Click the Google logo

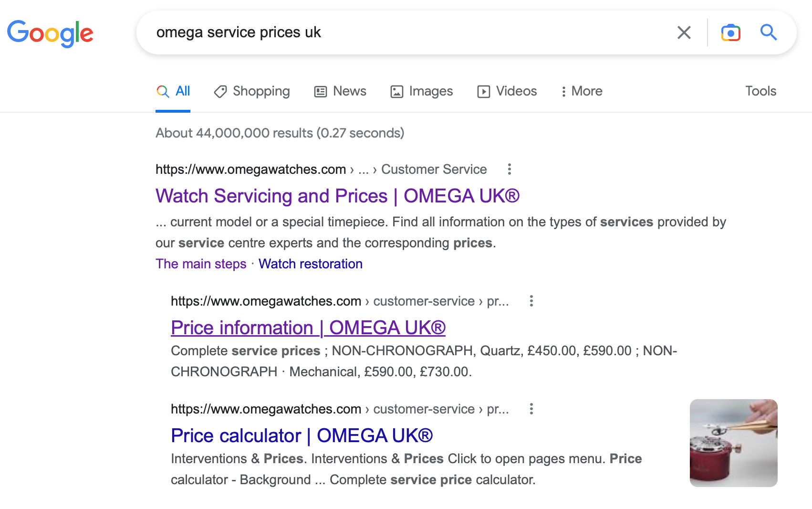pos(50,33)
